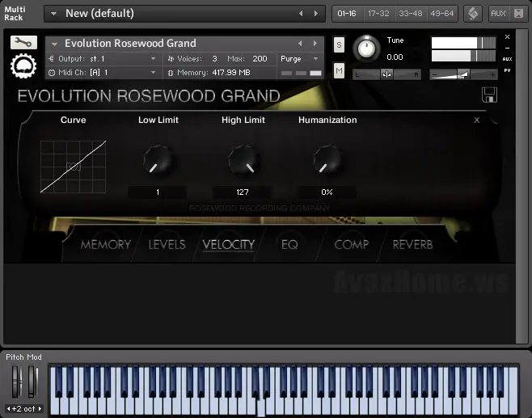Go to previous multi rack preset
Viewport: 532px width, 418px height.
[301, 13]
